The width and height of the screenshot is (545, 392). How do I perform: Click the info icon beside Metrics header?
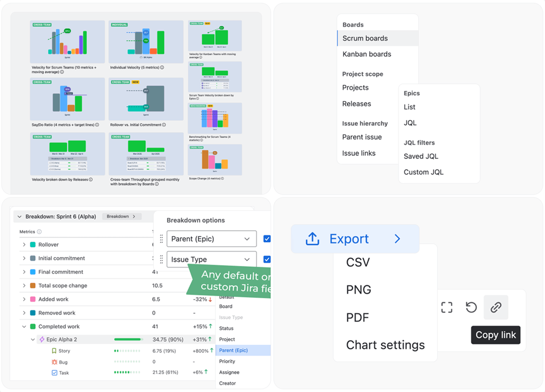(39, 232)
